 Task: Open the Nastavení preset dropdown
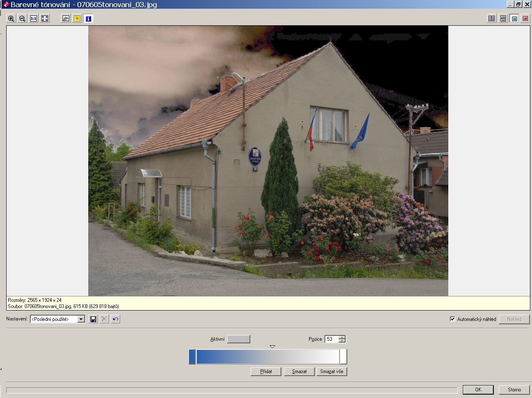[x=81, y=319]
